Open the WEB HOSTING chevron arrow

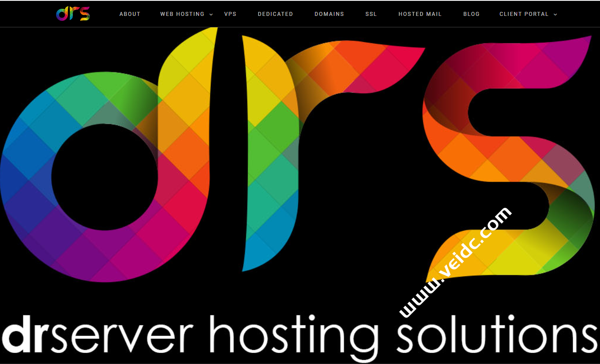[x=211, y=14]
